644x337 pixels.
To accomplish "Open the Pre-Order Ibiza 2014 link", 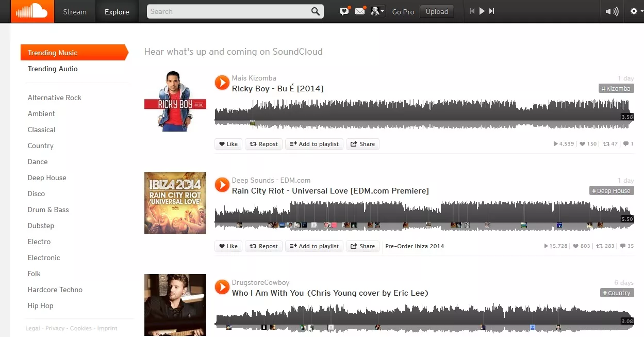I will pyautogui.click(x=415, y=246).
